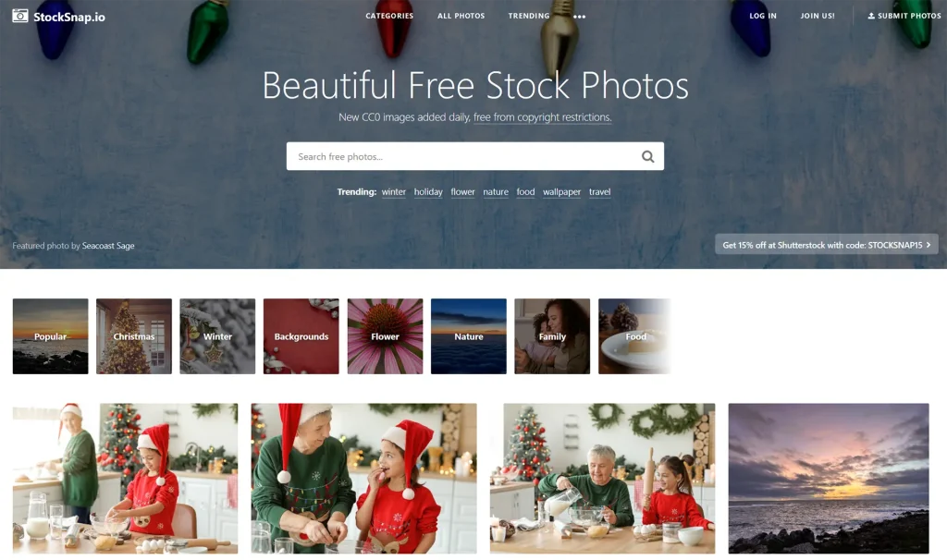The width and height of the screenshot is (947, 560).
Task: Open the Seacoast Sage photographer link
Action: click(108, 246)
